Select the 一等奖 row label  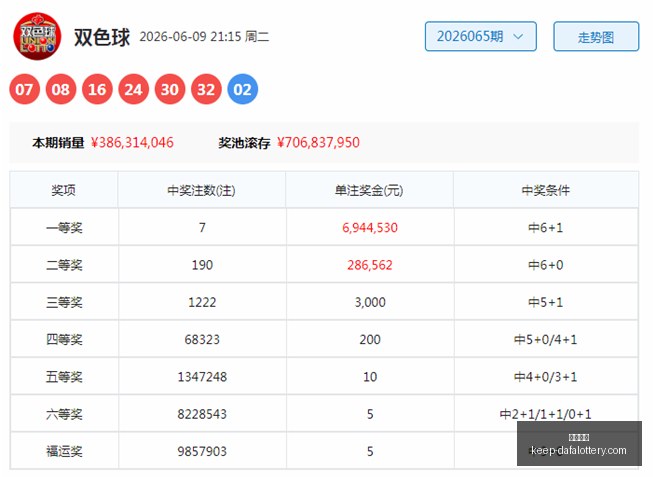(64, 228)
